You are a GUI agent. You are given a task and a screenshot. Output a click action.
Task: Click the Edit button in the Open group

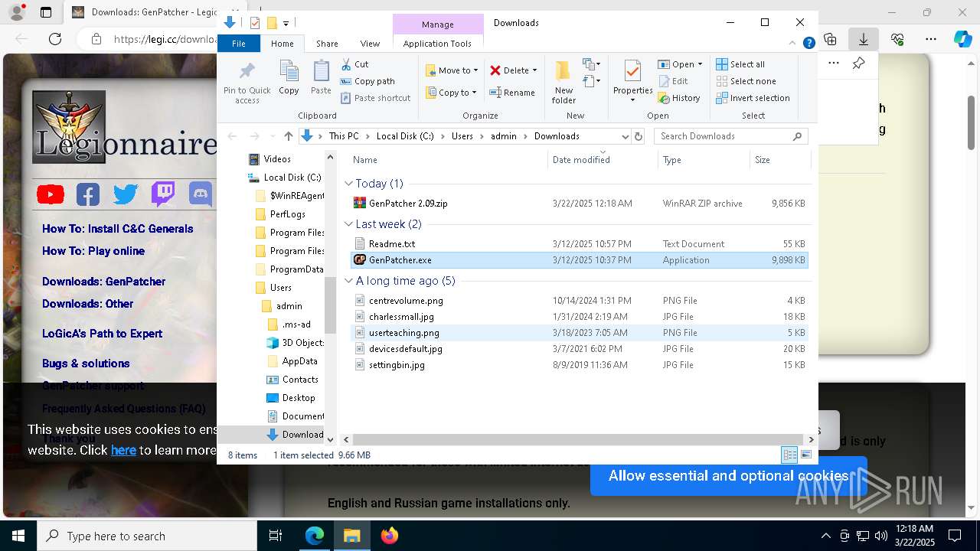click(672, 81)
